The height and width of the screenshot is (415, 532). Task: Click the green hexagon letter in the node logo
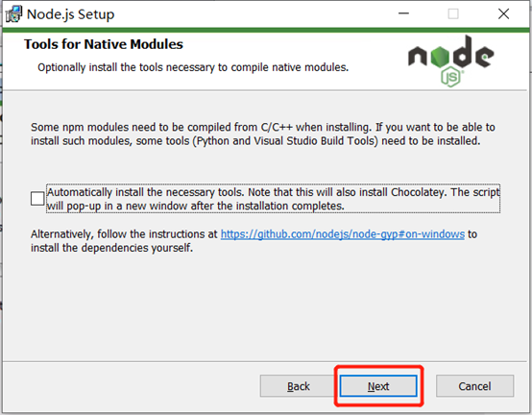pyautogui.click(x=440, y=57)
